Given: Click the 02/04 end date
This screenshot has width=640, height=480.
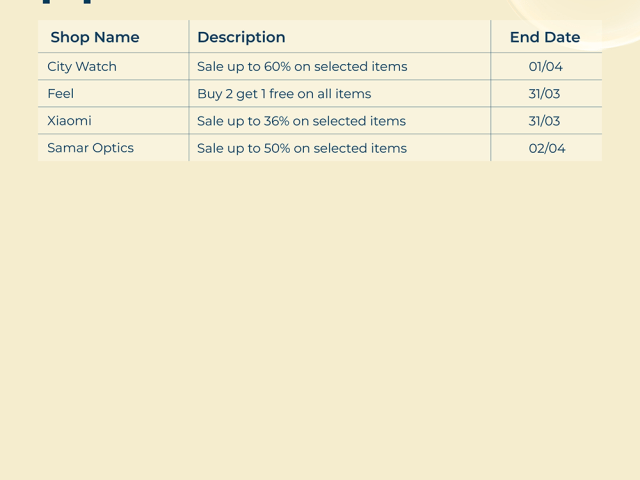Looking at the screenshot, I should pos(547,148).
